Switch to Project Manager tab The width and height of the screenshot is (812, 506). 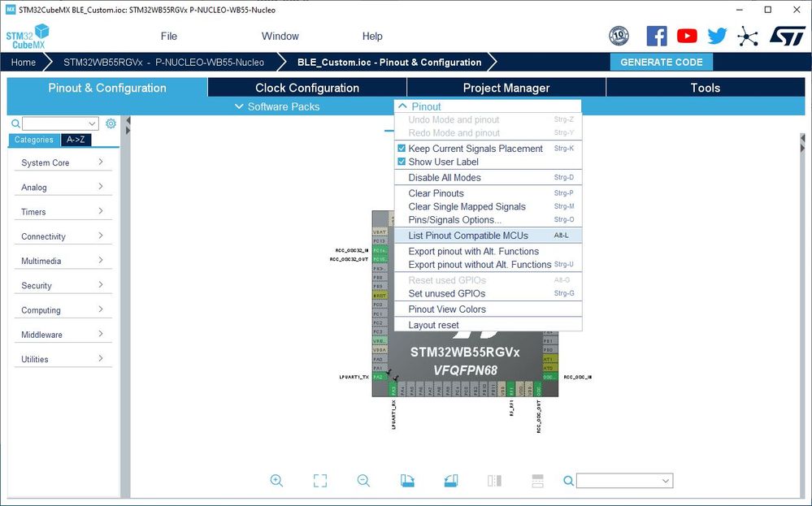pyautogui.click(x=506, y=88)
